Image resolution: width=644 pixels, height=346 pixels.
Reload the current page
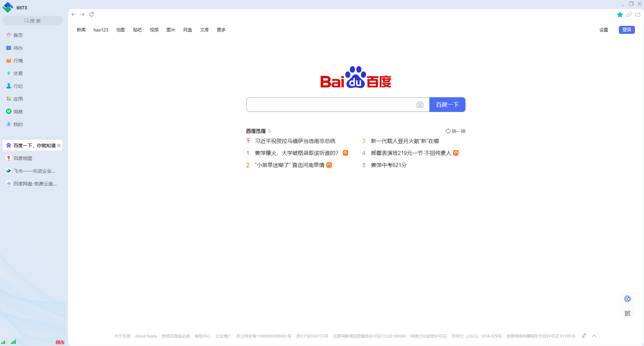tap(92, 14)
